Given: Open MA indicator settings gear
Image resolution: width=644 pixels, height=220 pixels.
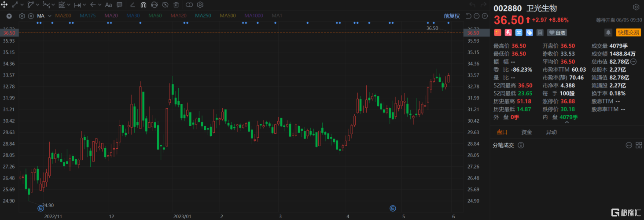Looking at the screenshot, I should [22, 16].
